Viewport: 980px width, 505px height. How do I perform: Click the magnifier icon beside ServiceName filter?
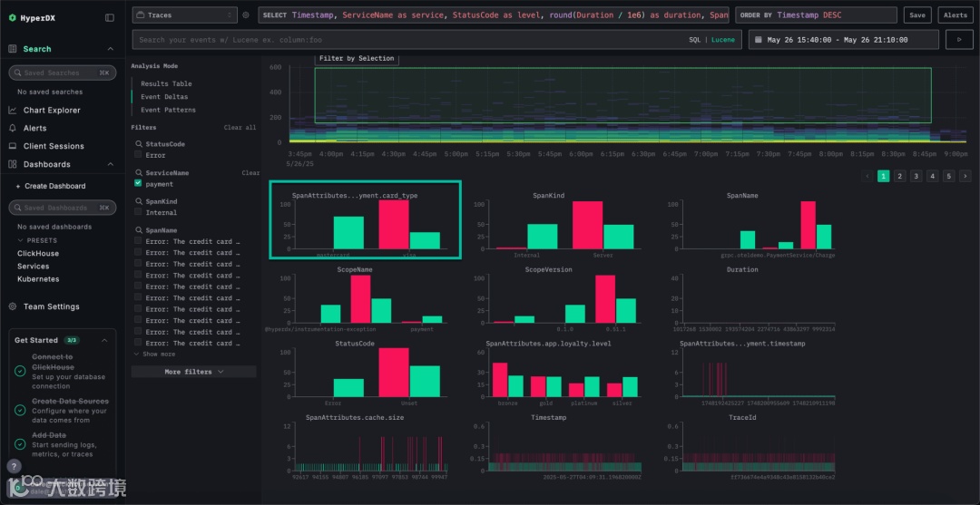pos(139,172)
